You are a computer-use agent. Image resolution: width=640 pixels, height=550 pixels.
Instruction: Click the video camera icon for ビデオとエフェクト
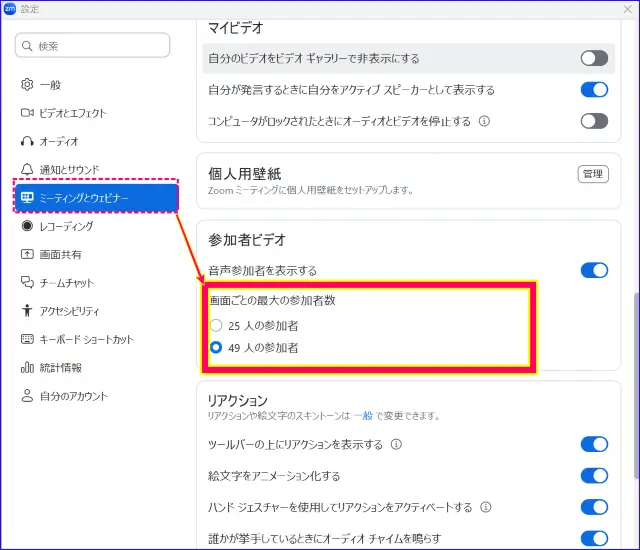pyautogui.click(x=27, y=113)
